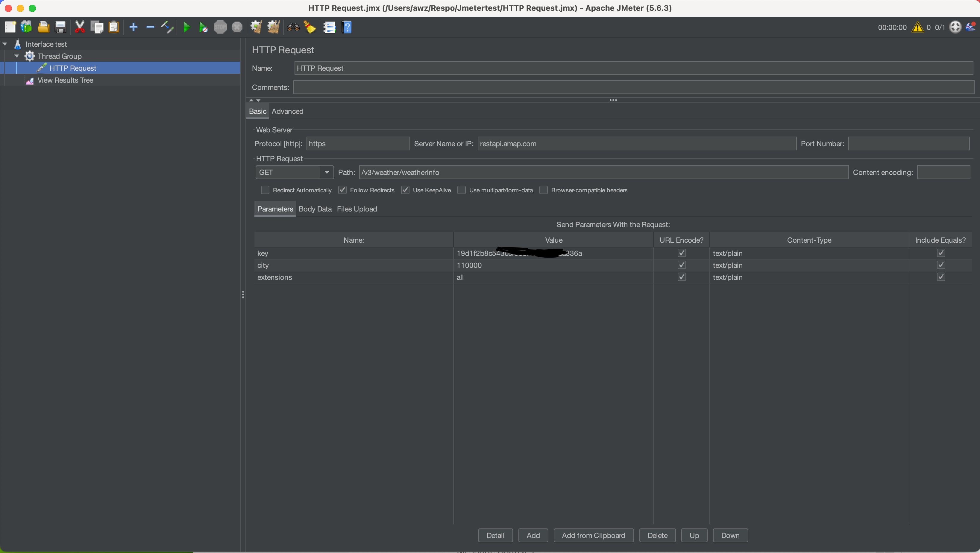Open a test plan with folder icon
980x553 pixels.
coord(43,27)
